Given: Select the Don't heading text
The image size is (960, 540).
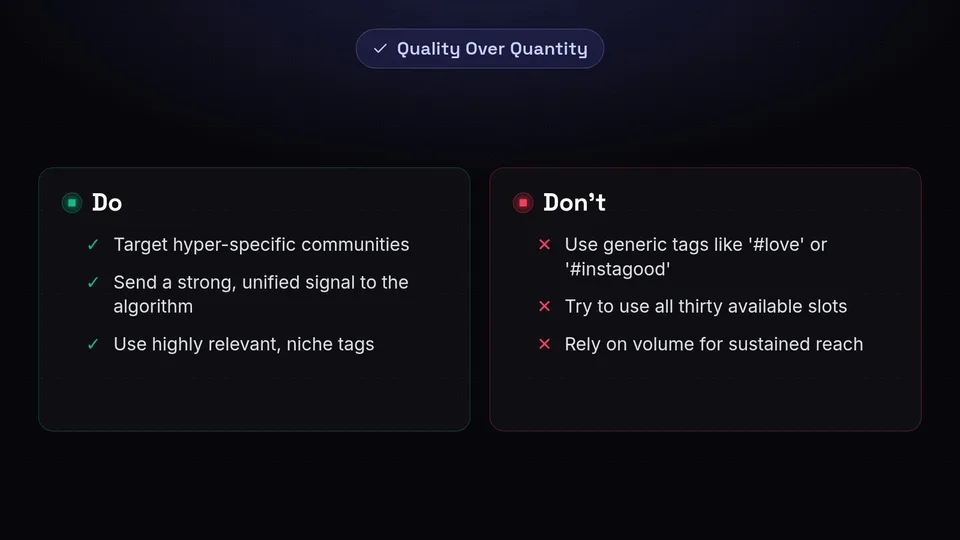Looking at the screenshot, I should click(x=574, y=203).
